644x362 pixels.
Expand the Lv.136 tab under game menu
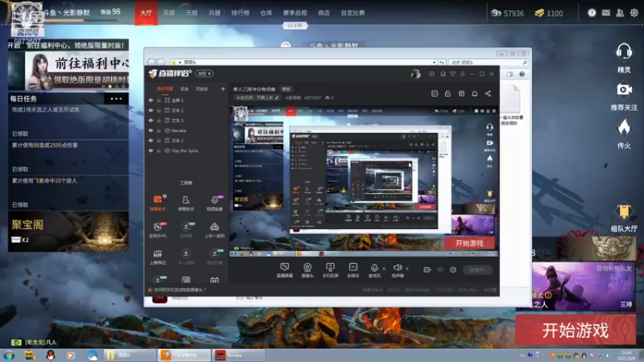pyautogui.click(x=295, y=26)
